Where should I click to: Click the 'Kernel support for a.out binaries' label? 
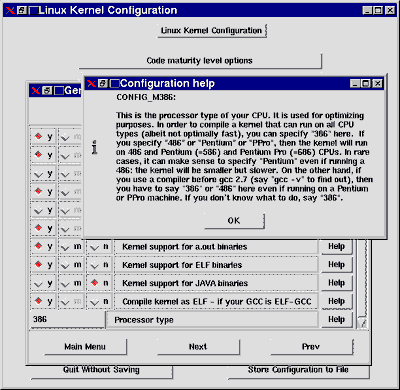point(185,247)
